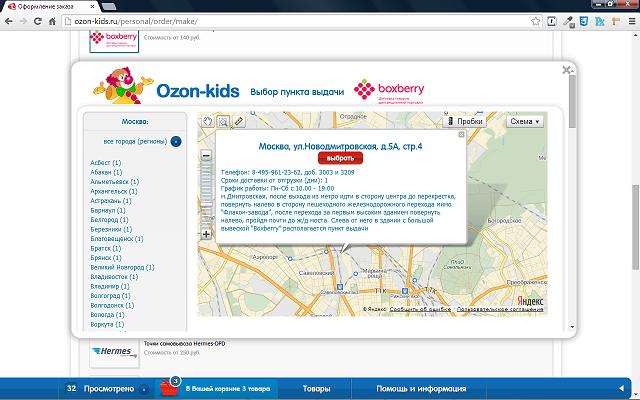Open the basket В Вашей корзине 3 товара

point(228,389)
